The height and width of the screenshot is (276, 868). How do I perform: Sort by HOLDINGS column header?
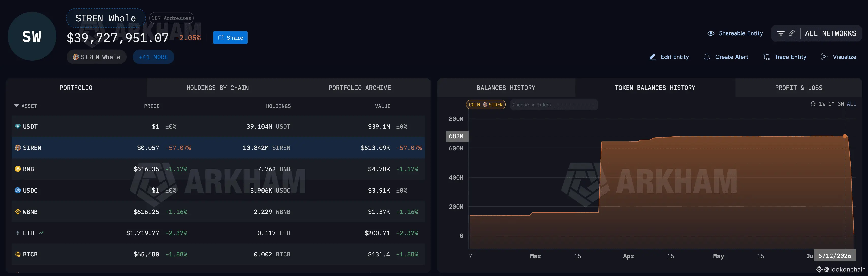[x=278, y=106]
